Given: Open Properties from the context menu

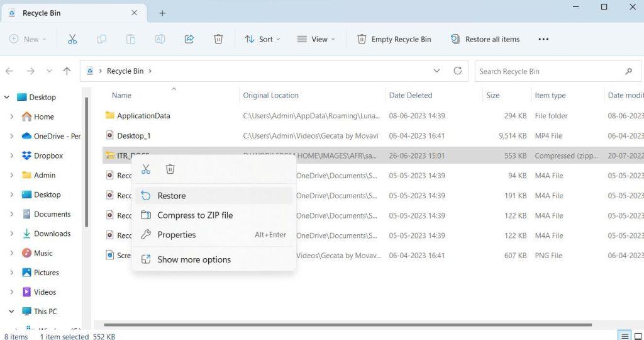Looking at the screenshot, I should [214, 235].
